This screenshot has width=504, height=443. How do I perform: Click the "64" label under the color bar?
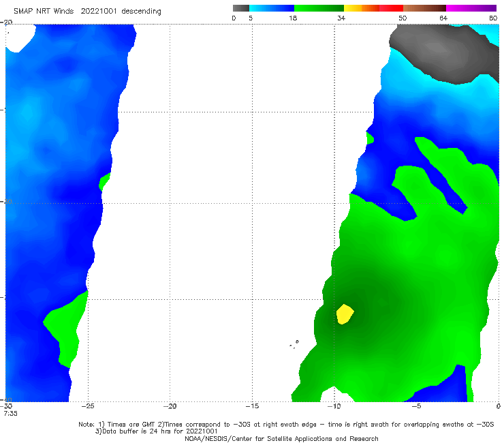443,18
